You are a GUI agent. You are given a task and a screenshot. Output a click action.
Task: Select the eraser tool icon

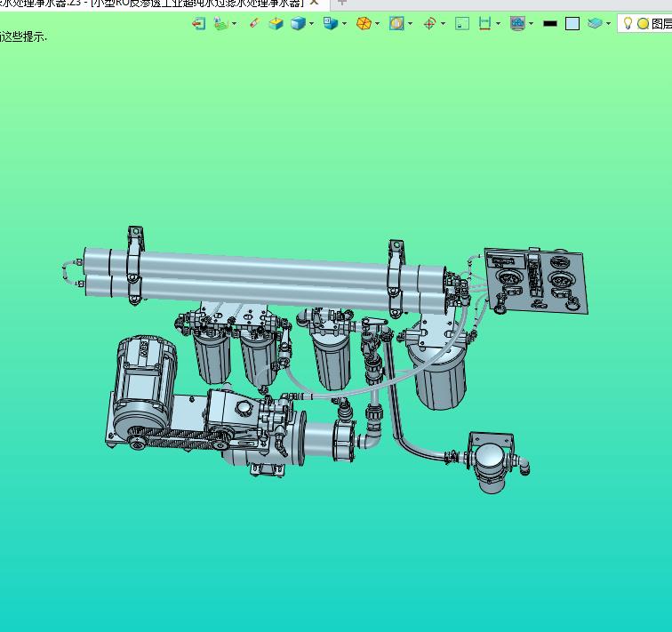click(254, 24)
